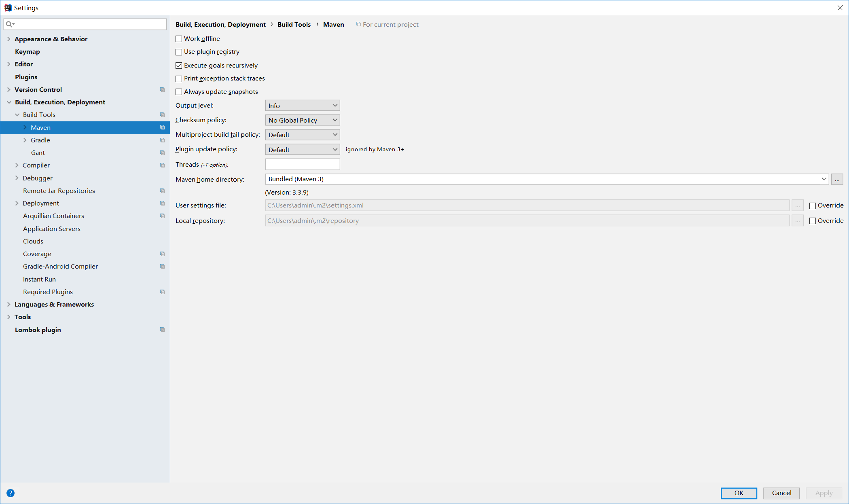Click the project-level icon next to Maven
The width and height of the screenshot is (849, 504).
click(x=162, y=127)
